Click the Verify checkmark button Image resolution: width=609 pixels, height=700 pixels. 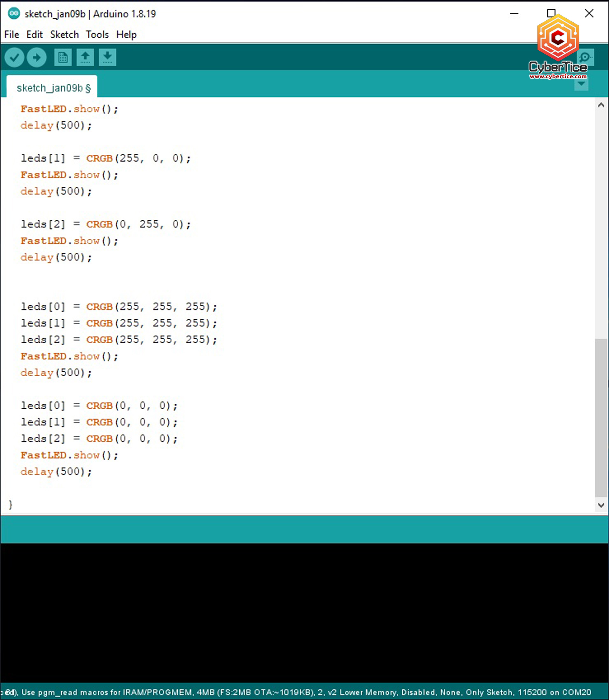coord(15,57)
